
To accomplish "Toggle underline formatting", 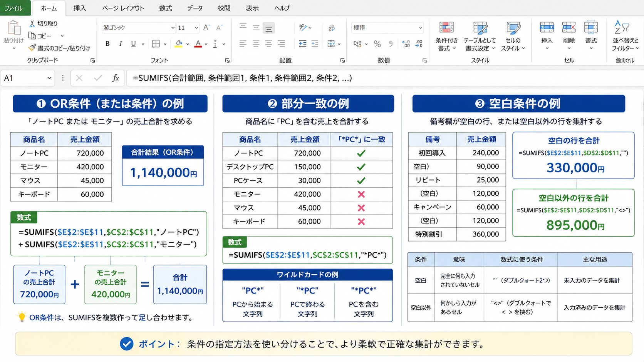I will 133,44.
